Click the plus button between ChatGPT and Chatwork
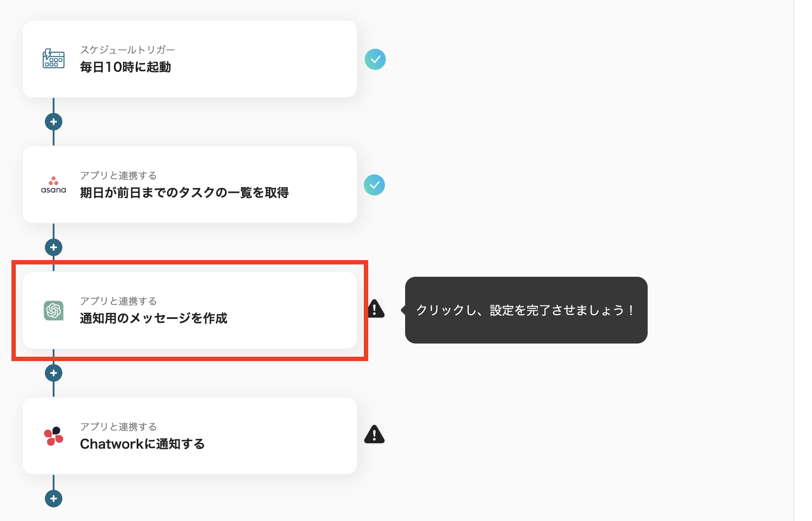 (53, 373)
